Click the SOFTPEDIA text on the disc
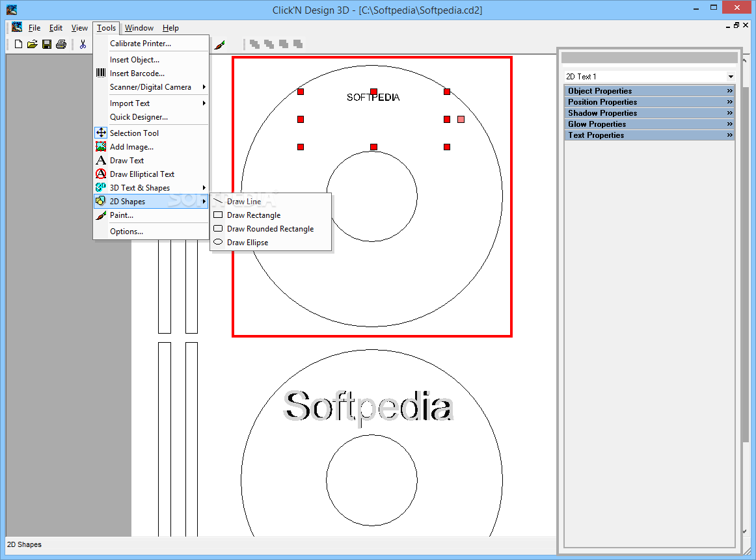Image resolution: width=756 pixels, height=560 pixels. point(373,98)
